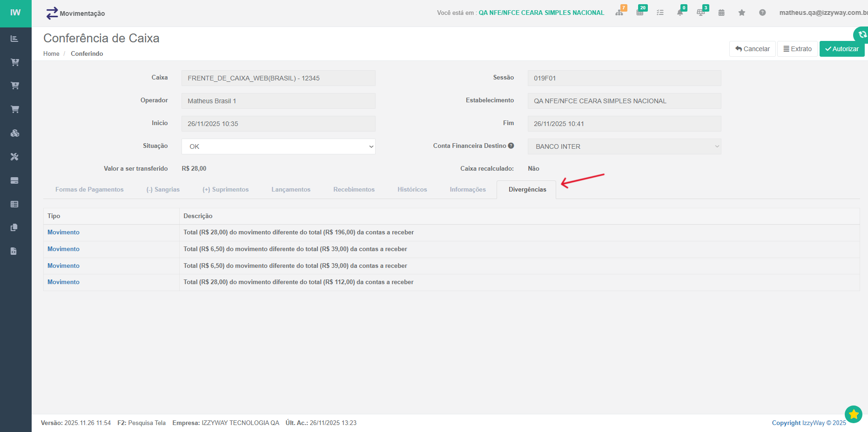Switch to the Formas de Pagamentos tab
Image resolution: width=868 pixels, height=432 pixels.
coord(89,190)
